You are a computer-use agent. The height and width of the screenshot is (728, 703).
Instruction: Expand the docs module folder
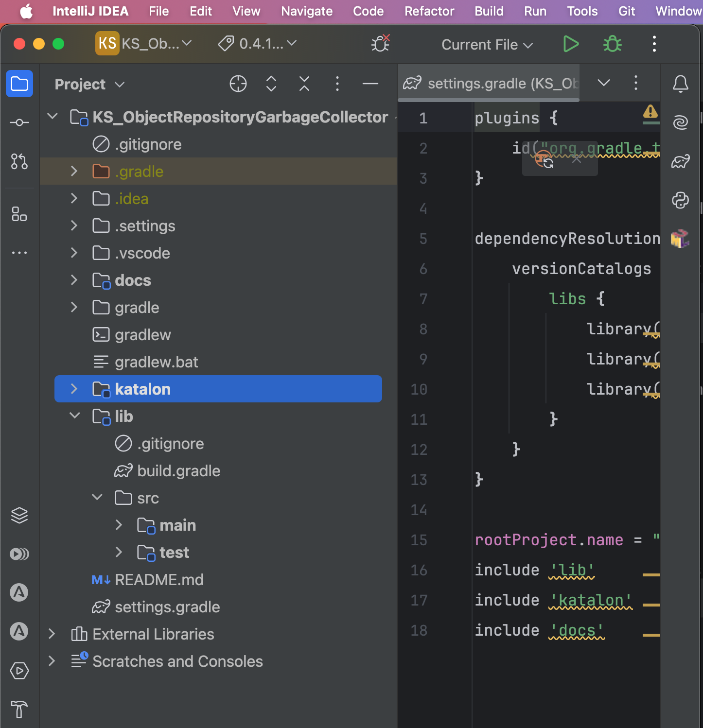click(x=74, y=280)
